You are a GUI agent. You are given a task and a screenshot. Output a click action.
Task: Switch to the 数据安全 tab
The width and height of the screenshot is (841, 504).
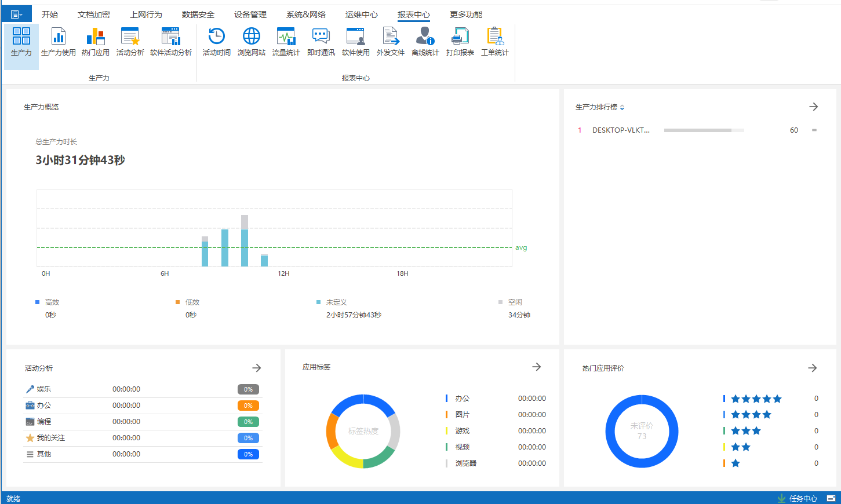(x=198, y=14)
